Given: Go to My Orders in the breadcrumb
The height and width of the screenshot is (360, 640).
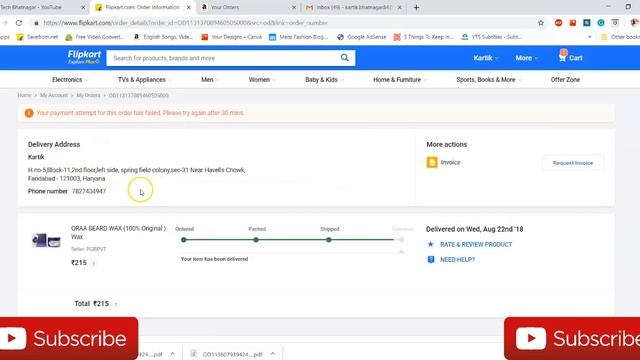Looking at the screenshot, I should coord(88,95).
